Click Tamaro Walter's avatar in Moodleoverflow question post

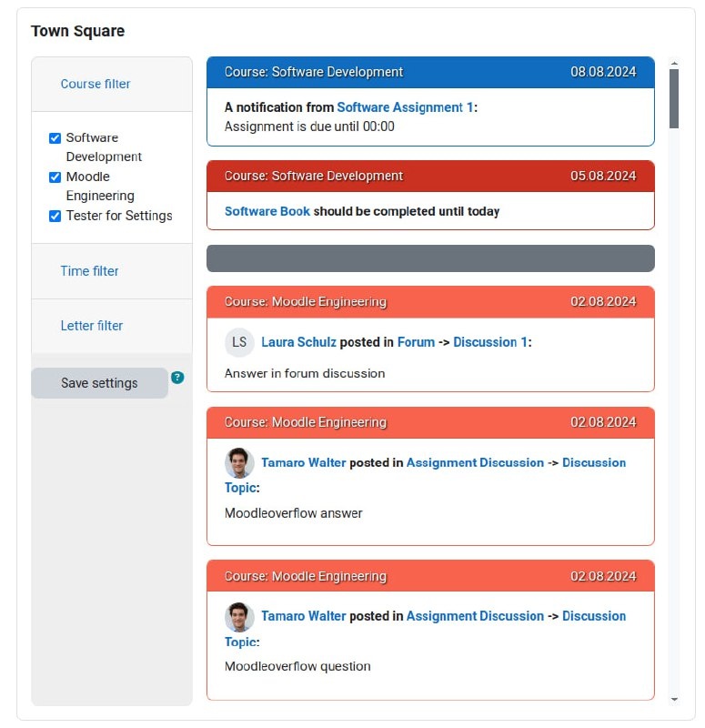(x=239, y=617)
